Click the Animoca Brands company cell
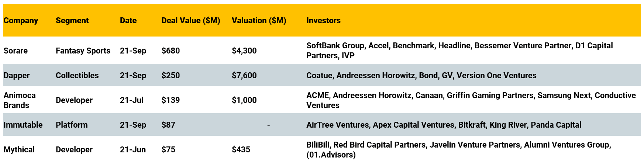The image size is (644, 166). tap(20, 100)
